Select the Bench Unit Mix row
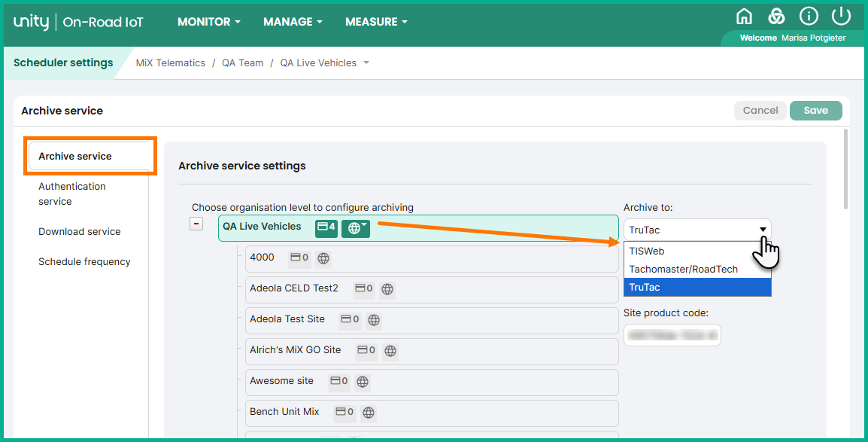Viewport: 868px width, 442px height. click(432, 413)
